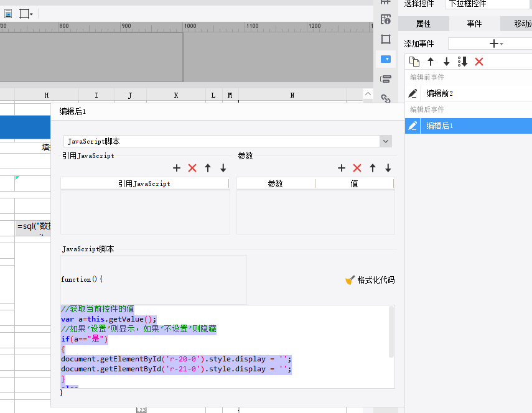Click the pencil icon beside 编辑前2

click(x=413, y=93)
